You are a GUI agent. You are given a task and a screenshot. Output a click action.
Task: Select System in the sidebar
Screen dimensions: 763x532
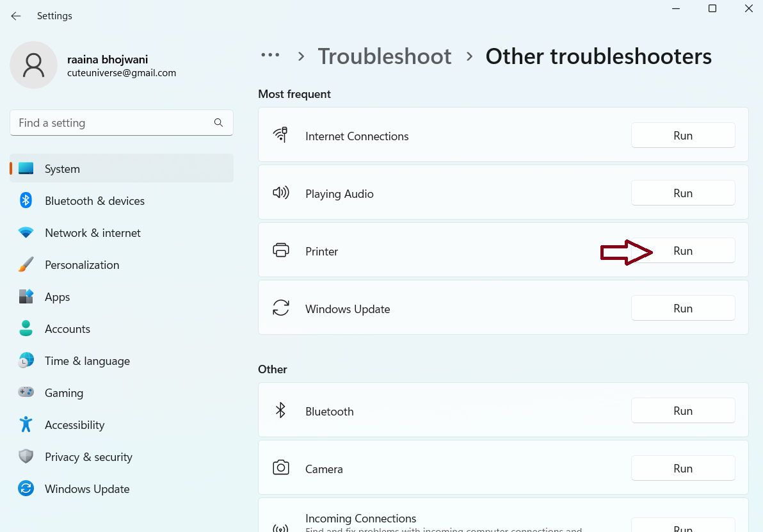coord(62,168)
